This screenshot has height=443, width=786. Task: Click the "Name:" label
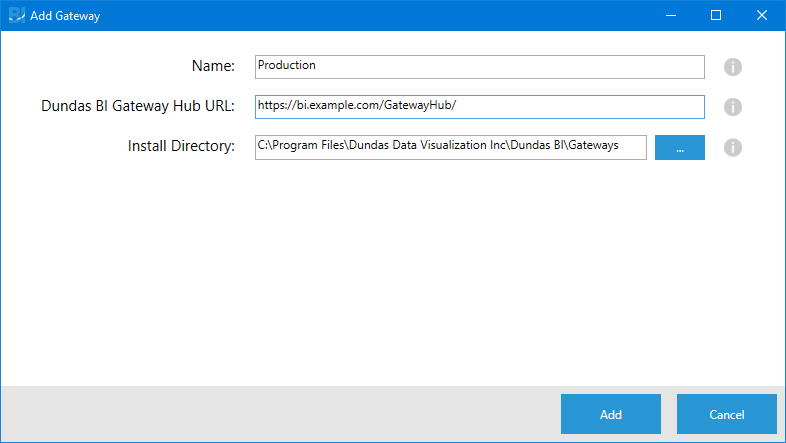(x=213, y=66)
